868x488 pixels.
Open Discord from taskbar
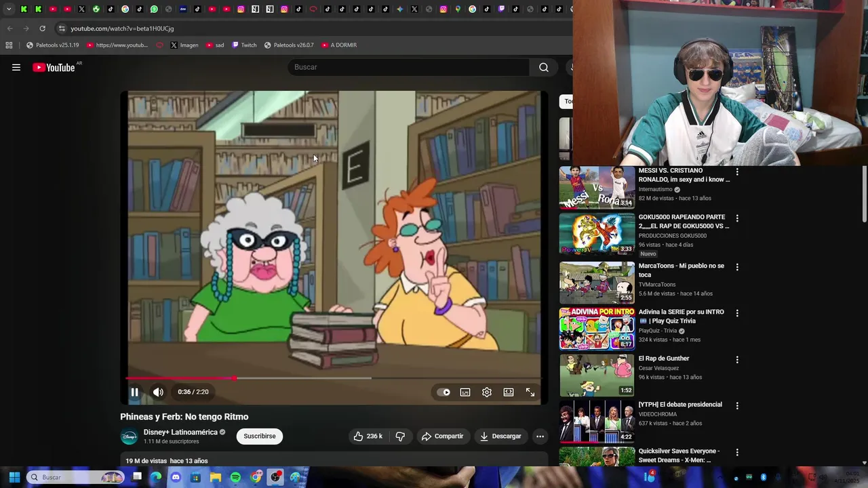(x=176, y=477)
